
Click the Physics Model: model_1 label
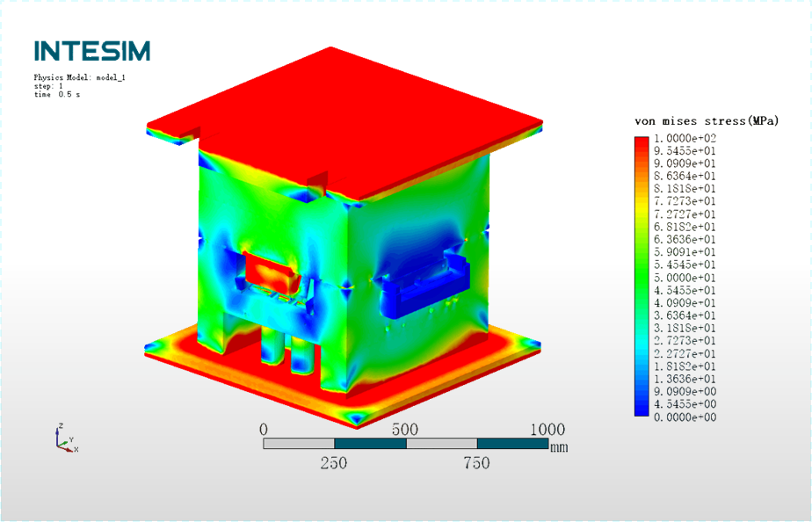(x=80, y=77)
